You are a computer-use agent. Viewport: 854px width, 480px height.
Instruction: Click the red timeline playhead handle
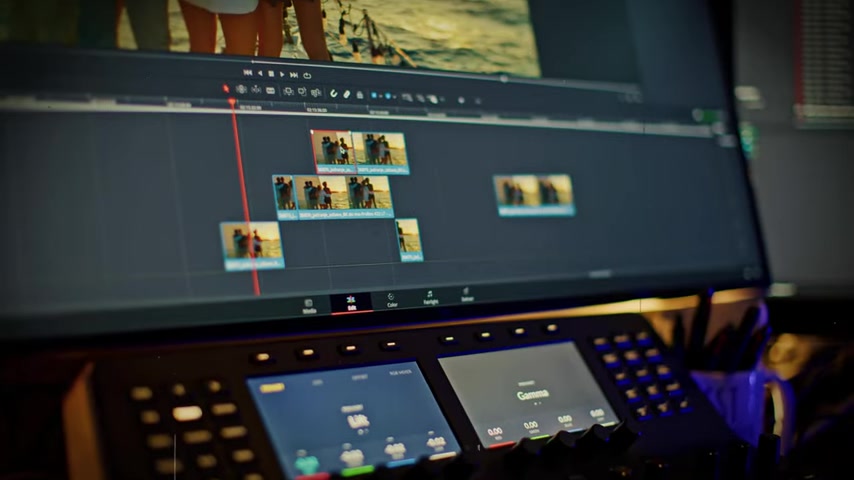[x=232, y=102]
